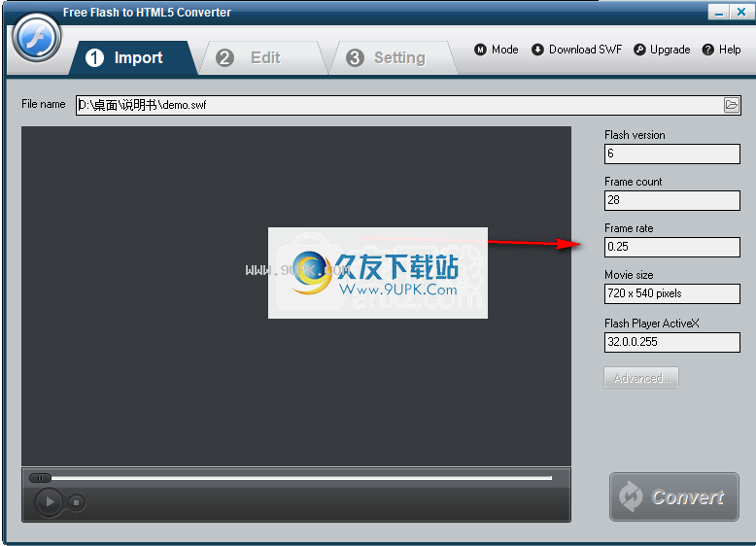Image resolution: width=756 pixels, height=546 pixels.
Task: Click the Movie size label
Action: coord(629,275)
